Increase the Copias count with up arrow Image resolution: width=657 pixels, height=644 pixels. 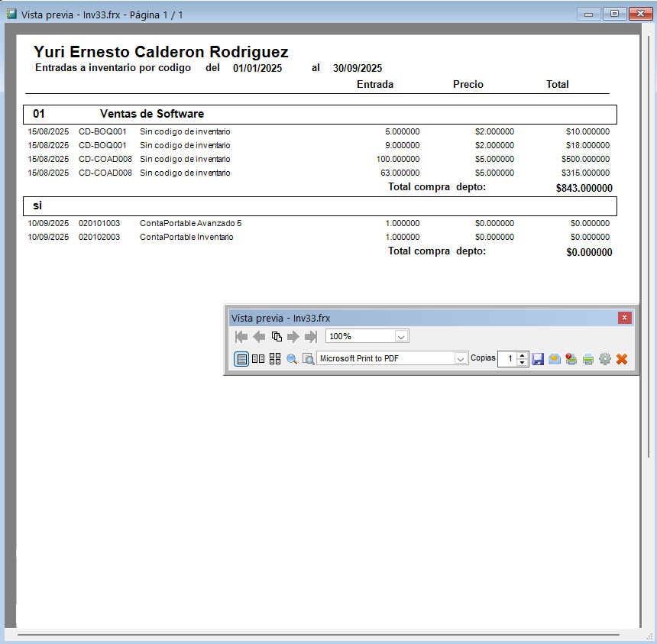click(522, 356)
